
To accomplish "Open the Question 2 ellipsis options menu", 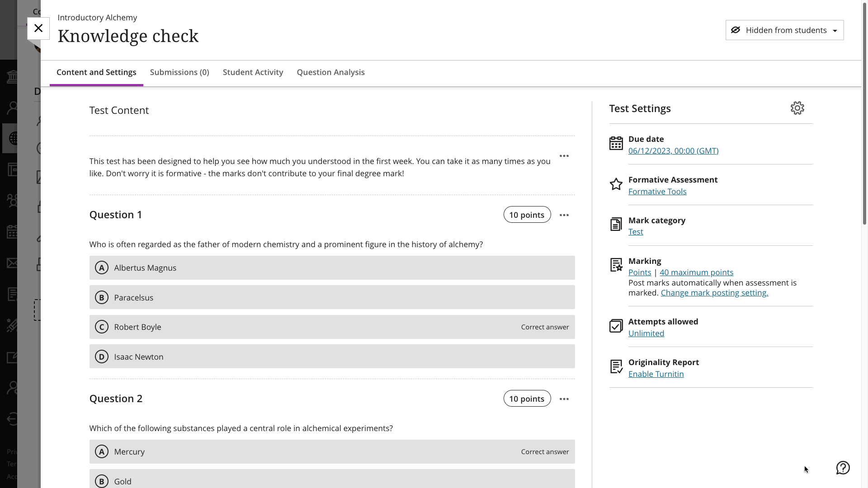I will (x=564, y=399).
